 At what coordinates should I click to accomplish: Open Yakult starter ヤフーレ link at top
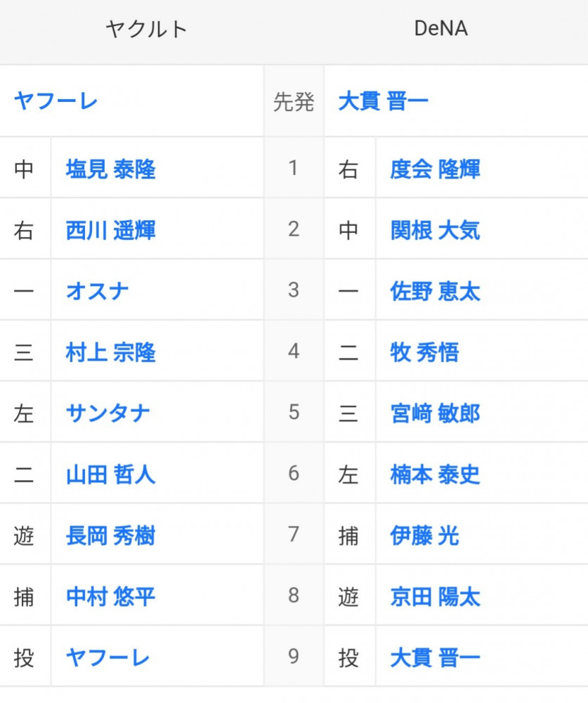point(56,101)
